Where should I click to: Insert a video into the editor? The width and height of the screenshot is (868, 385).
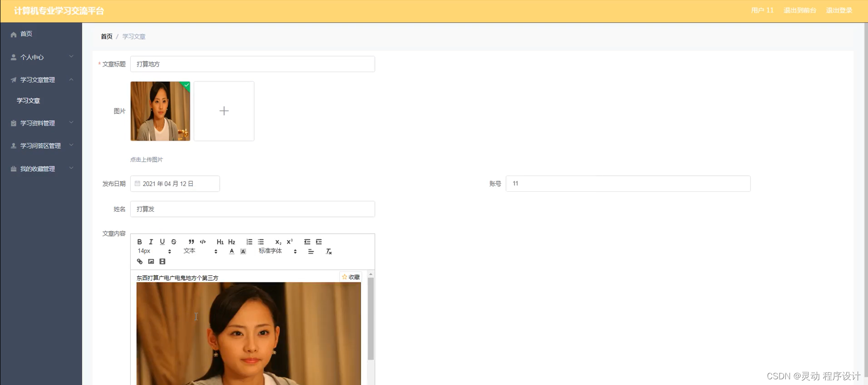pos(162,262)
